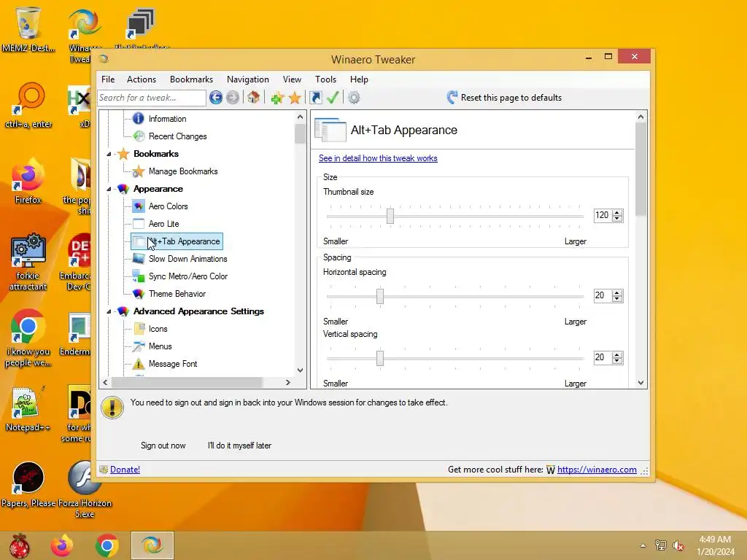
Task: Click right panel scrollbar down arrow
Action: tap(640, 383)
